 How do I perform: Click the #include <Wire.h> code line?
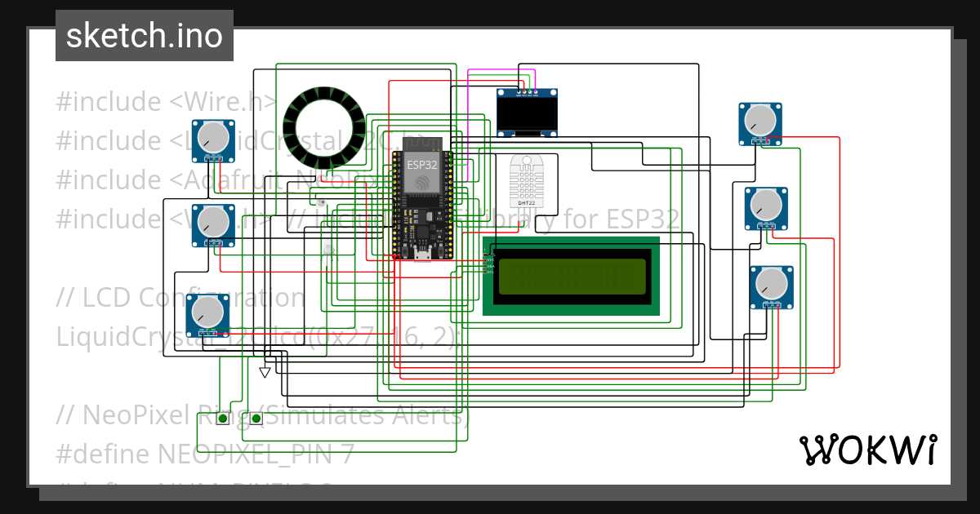[x=165, y=102]
